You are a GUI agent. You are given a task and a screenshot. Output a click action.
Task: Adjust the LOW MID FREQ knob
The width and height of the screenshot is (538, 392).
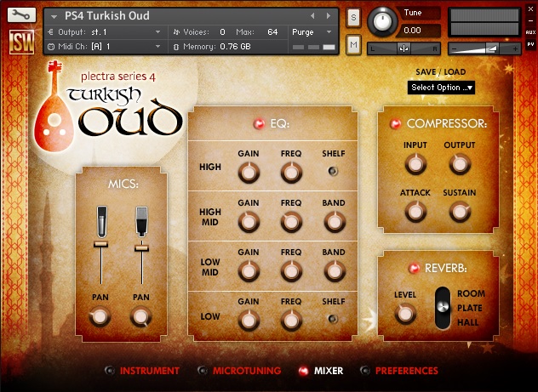(291, 271)
